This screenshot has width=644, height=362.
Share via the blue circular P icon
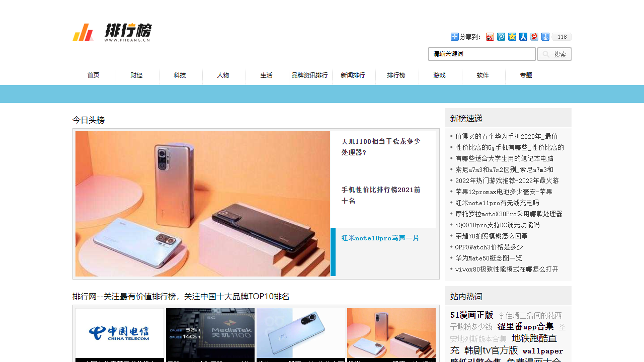[x=501, y=37]
